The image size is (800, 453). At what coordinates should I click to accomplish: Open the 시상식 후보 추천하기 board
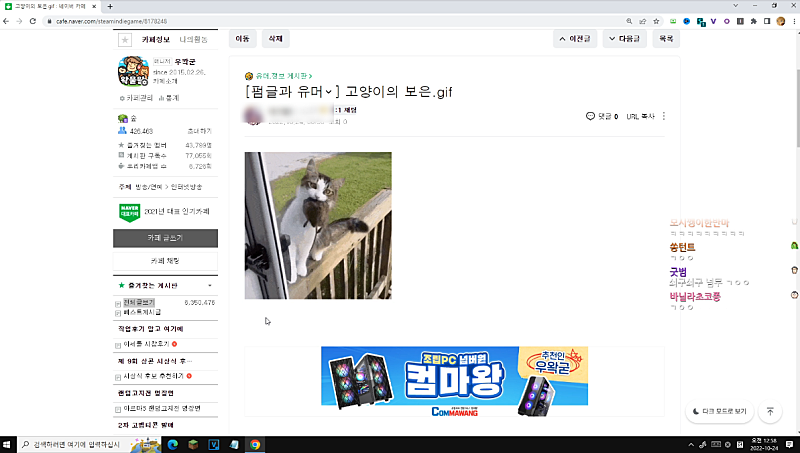[x=154, y=376]
